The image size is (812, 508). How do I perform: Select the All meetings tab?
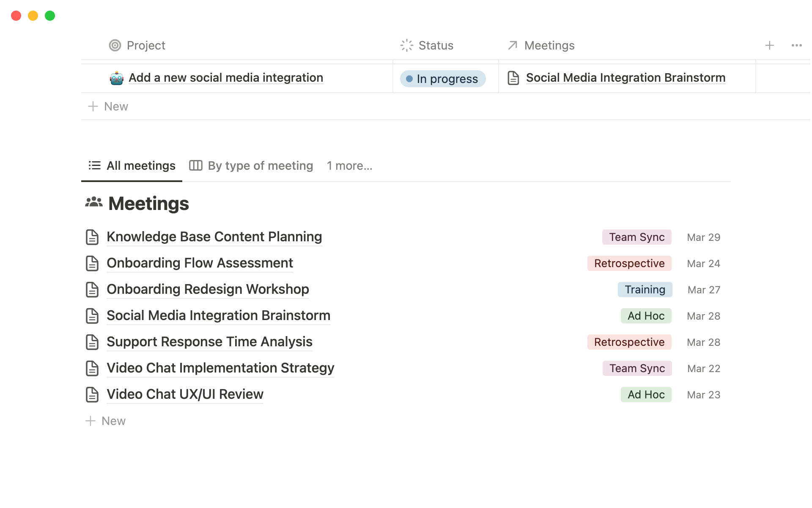pyautogui.click(x=132, y=166)
